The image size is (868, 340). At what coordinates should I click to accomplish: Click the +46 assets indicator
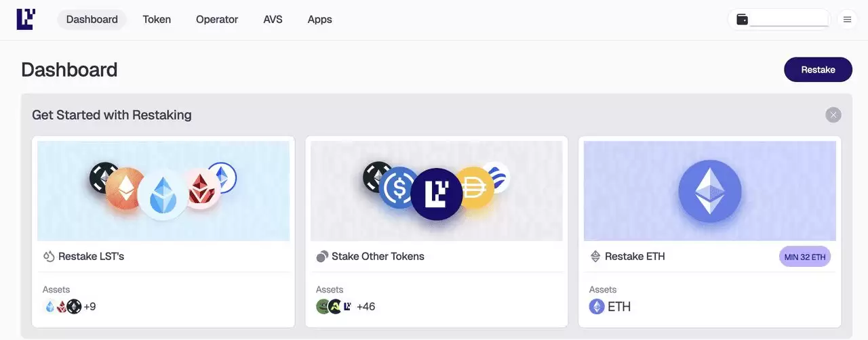[366, 307]
